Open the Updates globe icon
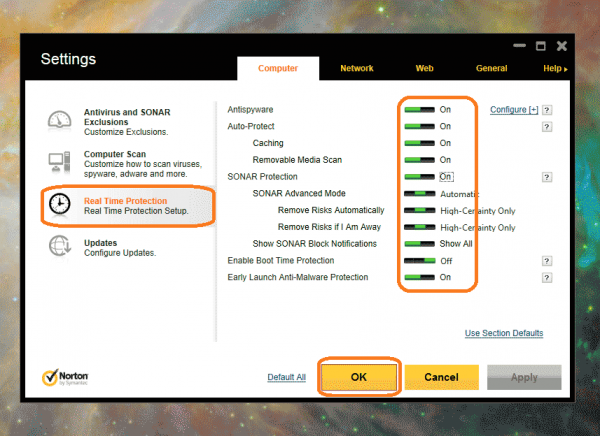 tap(60, 246)
